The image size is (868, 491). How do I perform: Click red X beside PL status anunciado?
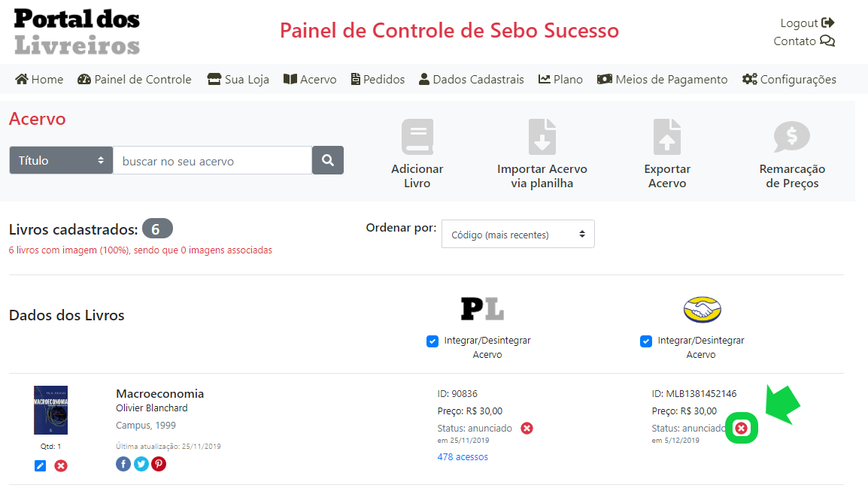pyautogui.click(x=527, y=428)
